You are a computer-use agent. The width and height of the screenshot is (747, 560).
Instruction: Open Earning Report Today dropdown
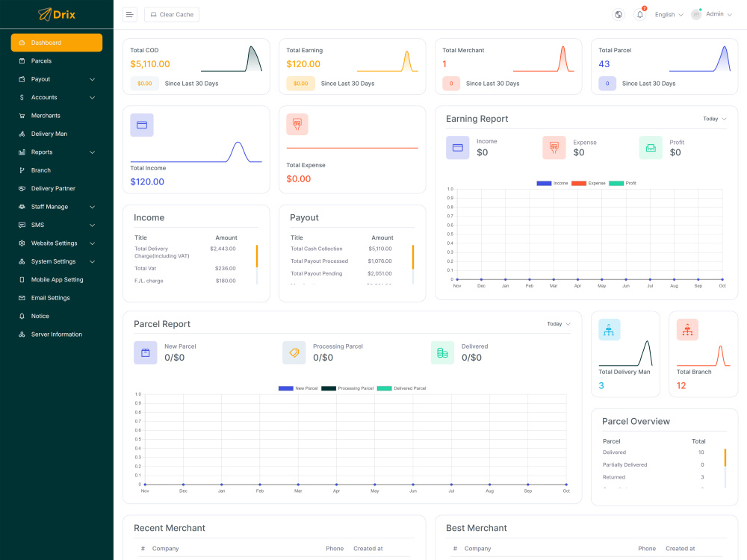point(715,119)
